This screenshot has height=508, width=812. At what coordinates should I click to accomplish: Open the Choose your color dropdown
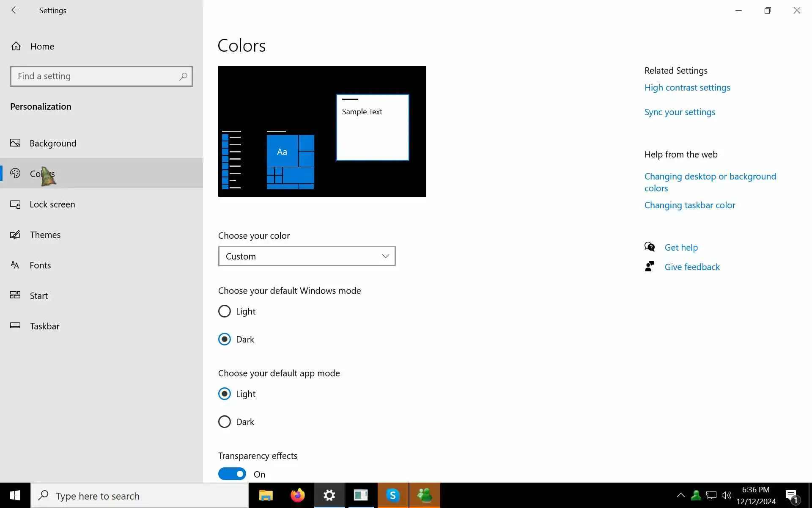pyautogui.click(x=307, y=256)
